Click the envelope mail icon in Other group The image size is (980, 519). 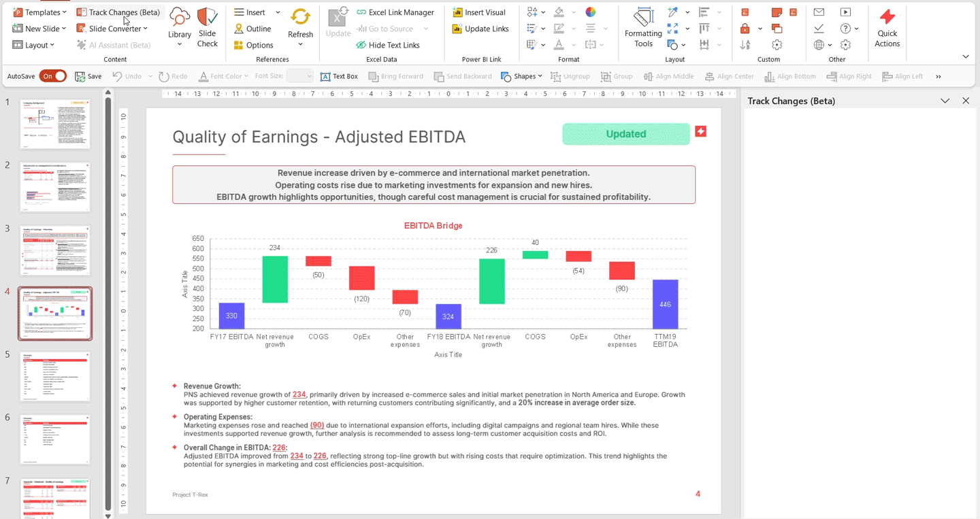click(819, 12)
